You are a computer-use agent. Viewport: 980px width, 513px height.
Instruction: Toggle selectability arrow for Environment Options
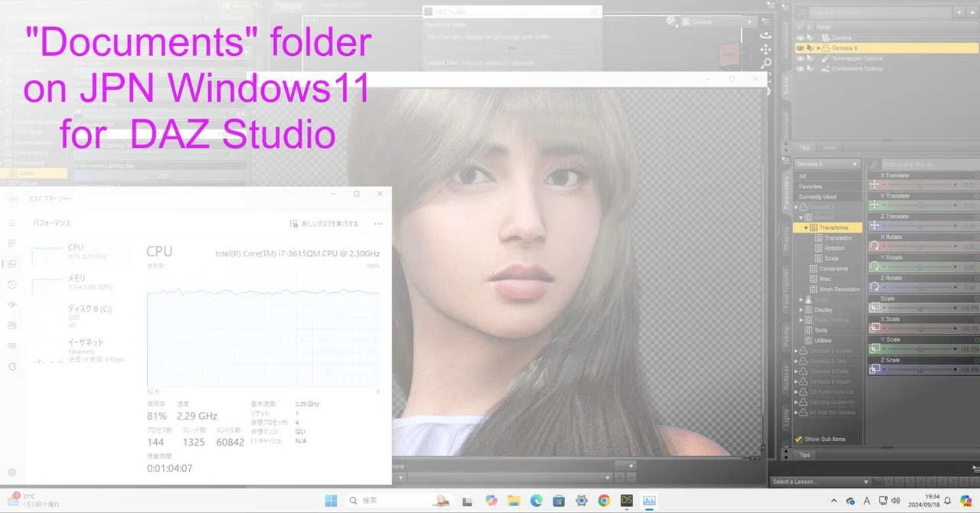pos(810,69)
